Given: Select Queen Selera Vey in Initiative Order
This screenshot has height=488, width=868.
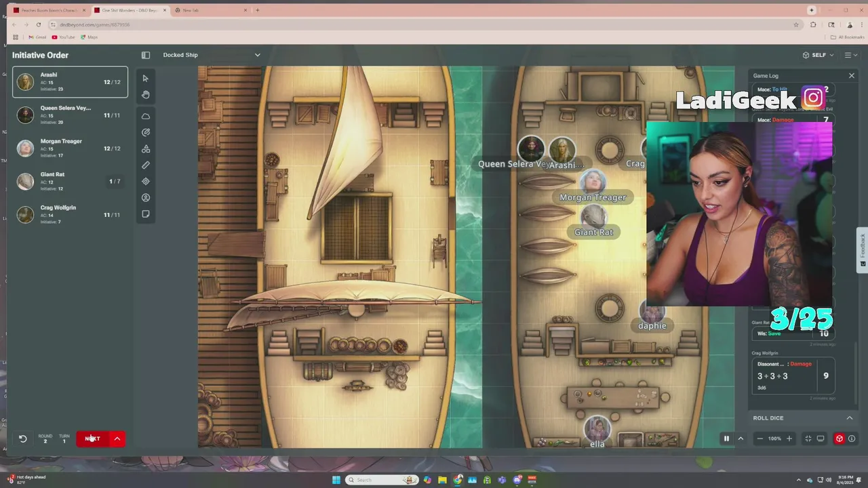Looking at the screenshot, I should coord(70,115).
